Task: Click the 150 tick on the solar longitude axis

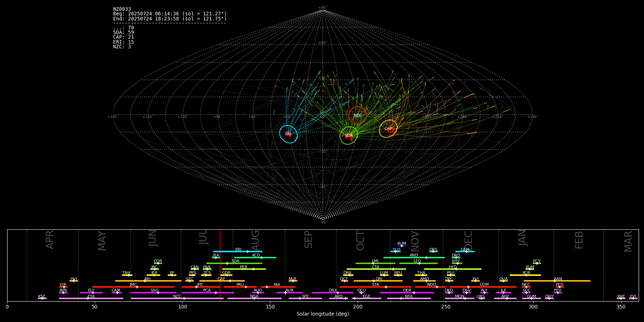Action: pyautogui.click(x=270, y=307)
